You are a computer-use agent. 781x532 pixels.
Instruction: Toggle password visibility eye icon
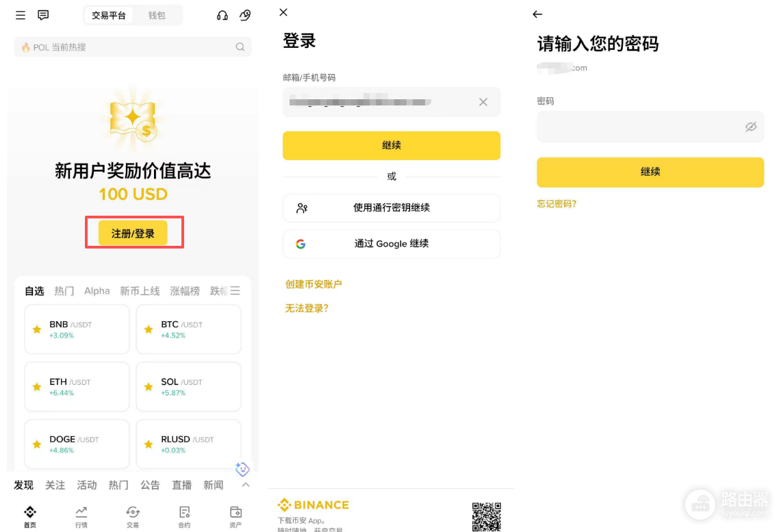coord(751,127)
